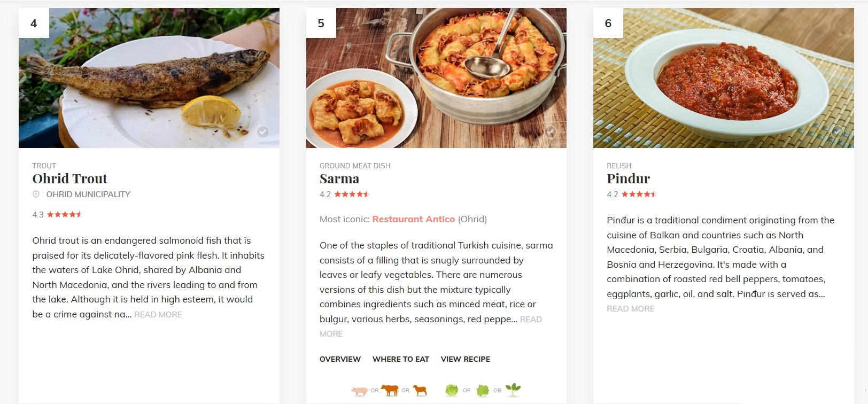Mark Ohrid Trout as tried checkmark
The width and height of the screenshot is (868, 404).
(263, 132)
